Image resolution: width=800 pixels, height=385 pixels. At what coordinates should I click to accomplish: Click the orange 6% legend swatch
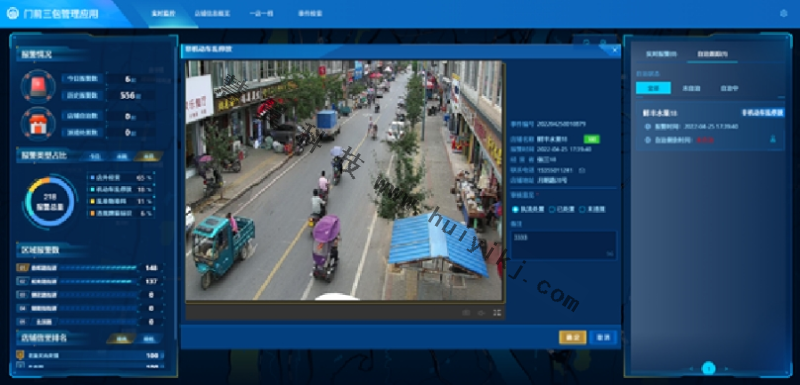point(92,213)
